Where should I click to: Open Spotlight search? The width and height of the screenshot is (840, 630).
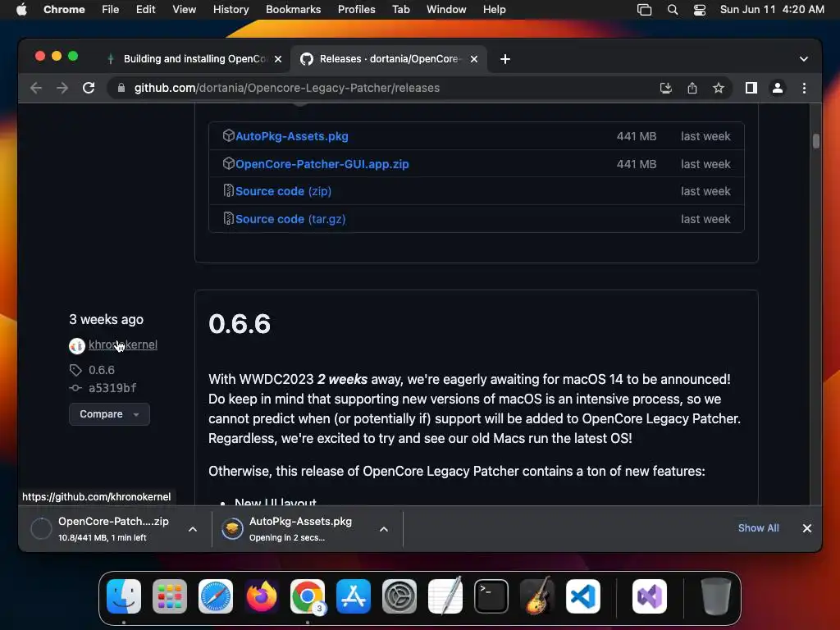click(673, 10)
